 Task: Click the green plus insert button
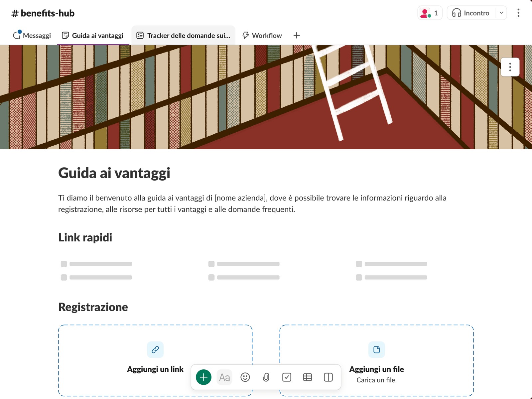[203, 377]
